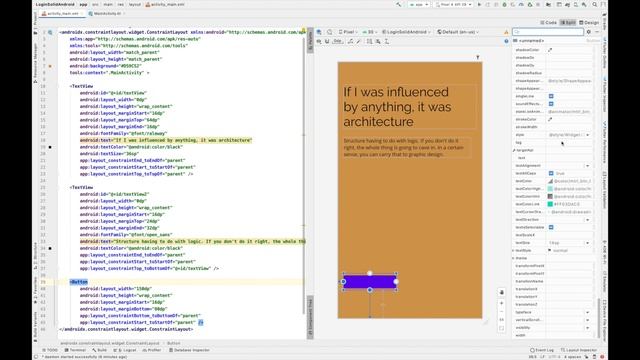Viewport: 640px width, 360px height.
Task: Open the typeface dropdown arrow
Action: click(x=588, y=312)
